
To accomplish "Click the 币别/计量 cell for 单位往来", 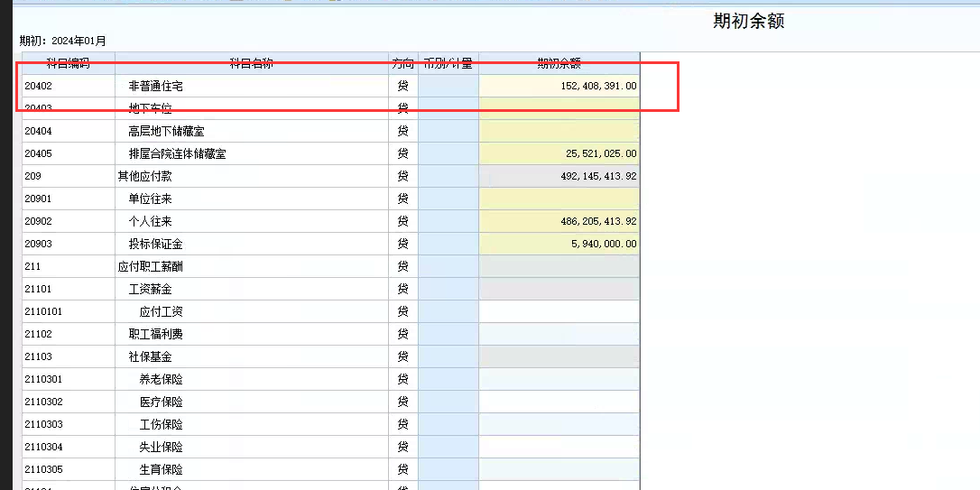I will (448, 199).
